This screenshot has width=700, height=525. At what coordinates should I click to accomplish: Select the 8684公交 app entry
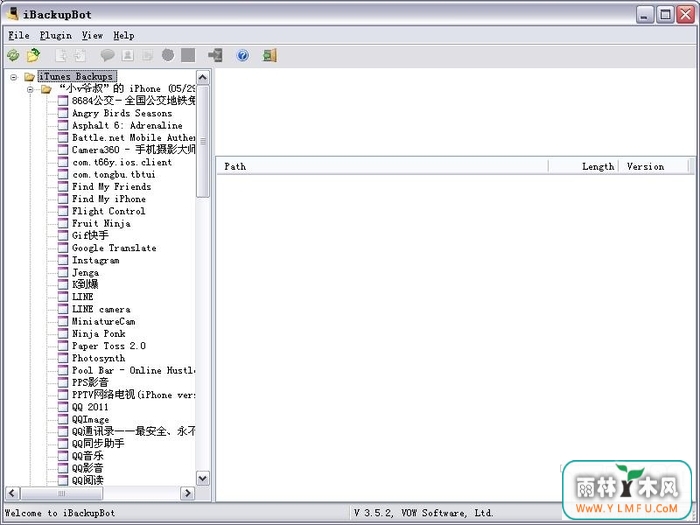[x=133, y=101]
